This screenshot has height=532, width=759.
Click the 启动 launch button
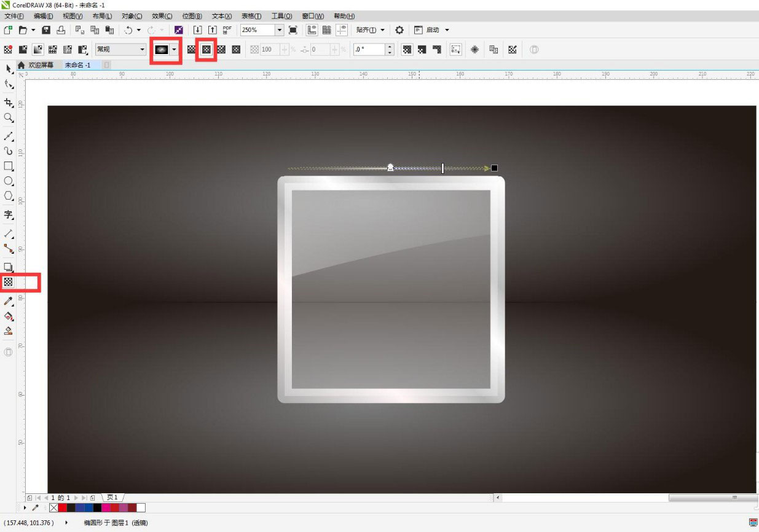pyautogui.click(x=433, y=29)
